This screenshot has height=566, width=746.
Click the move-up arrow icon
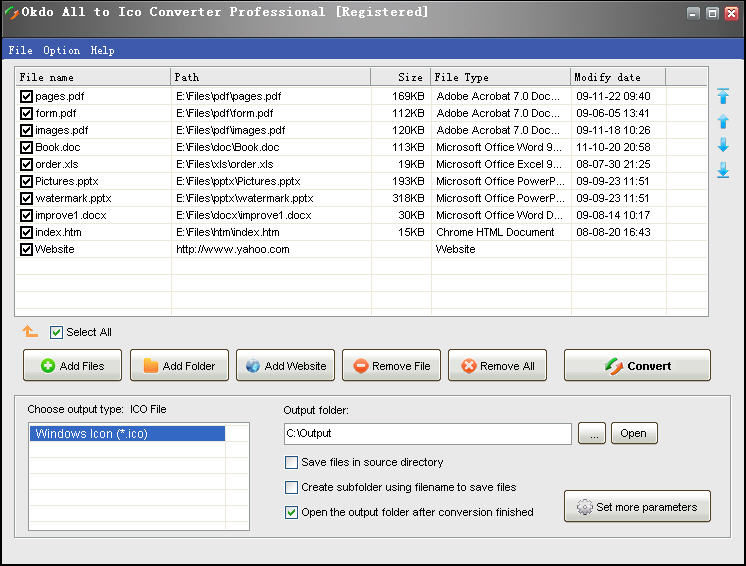coord(723,121)
